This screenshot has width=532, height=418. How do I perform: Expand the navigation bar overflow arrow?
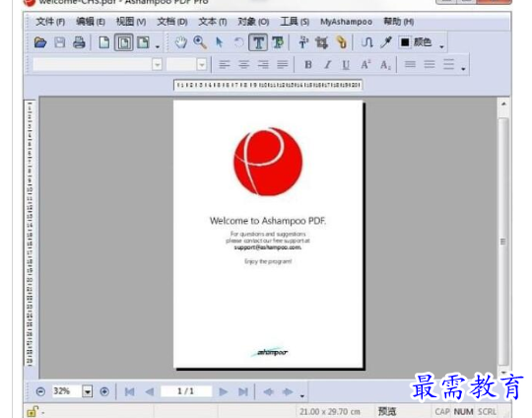pyautogui.click(x=302, y=396)
